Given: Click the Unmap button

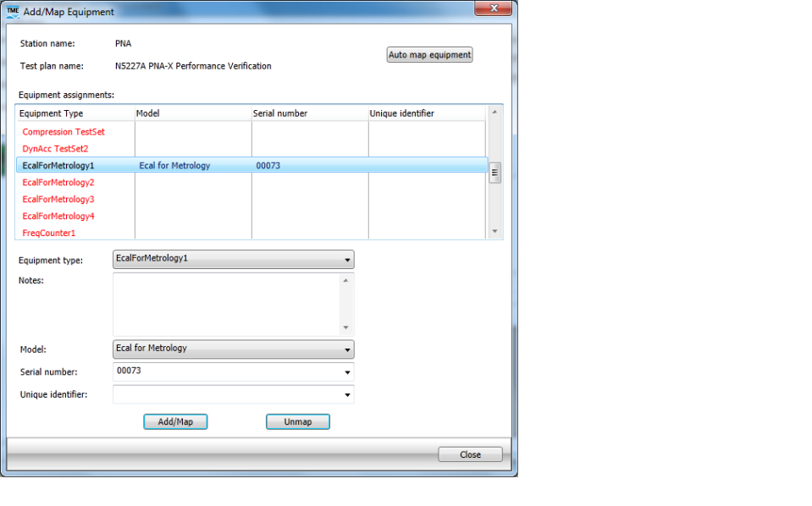Looking at the screenshot, I should coord(297,421).
